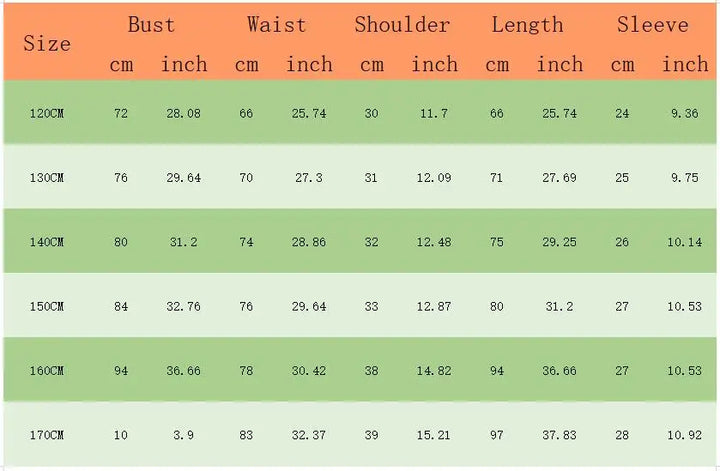Select the 130CM size row label
The width and height of the screenshot is (720, 471).
click(x=47, y=178)
